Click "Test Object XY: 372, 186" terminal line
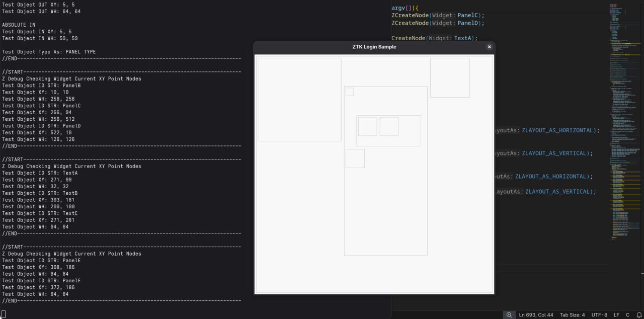This screenshot has width=644, height=319. (38, 287)
